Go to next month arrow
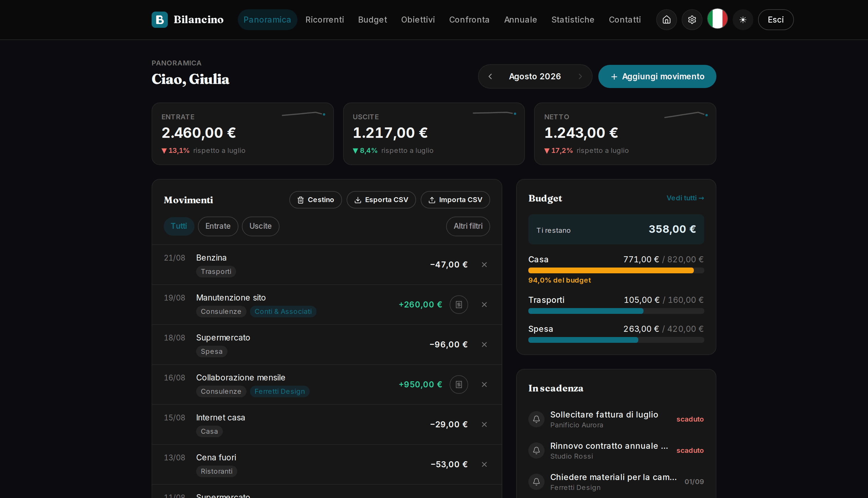Image resolution: width=868 pixels, height=498 pixels. 580,76
